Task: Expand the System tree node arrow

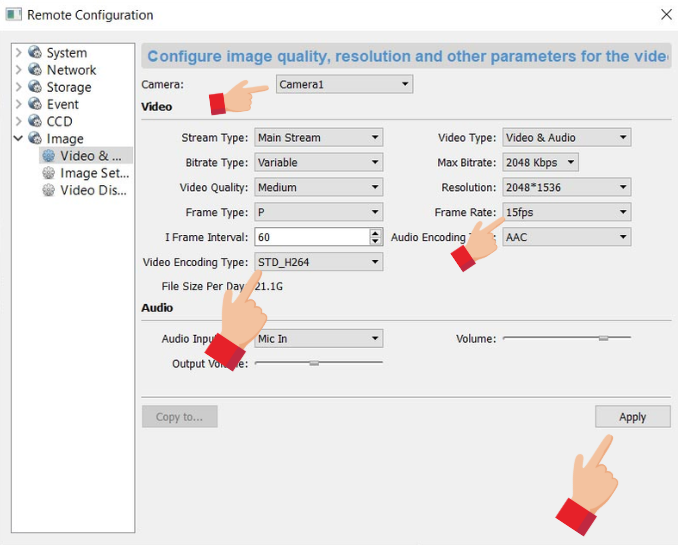Action: coord(18,53)
